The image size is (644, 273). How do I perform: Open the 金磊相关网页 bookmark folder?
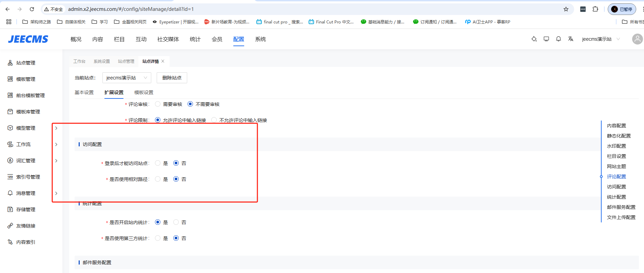tap(130, 22)
